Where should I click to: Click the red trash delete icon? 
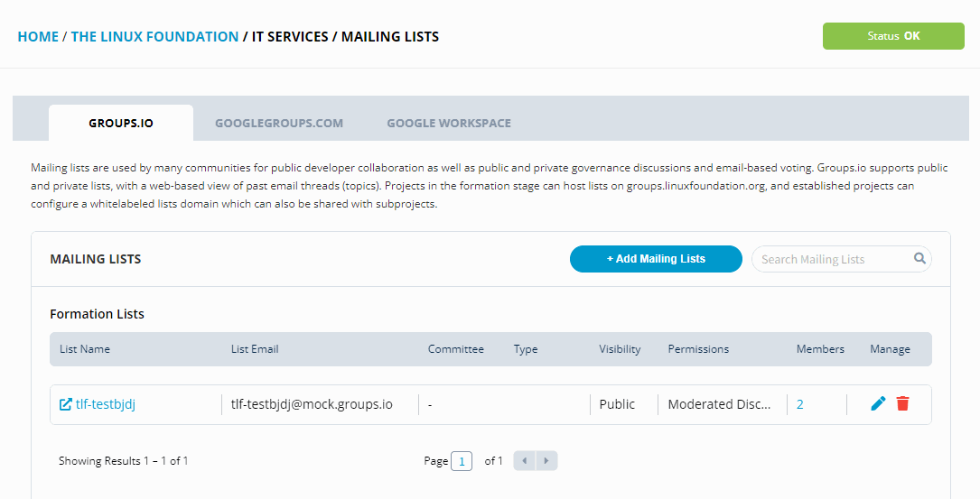coord(902,403)
